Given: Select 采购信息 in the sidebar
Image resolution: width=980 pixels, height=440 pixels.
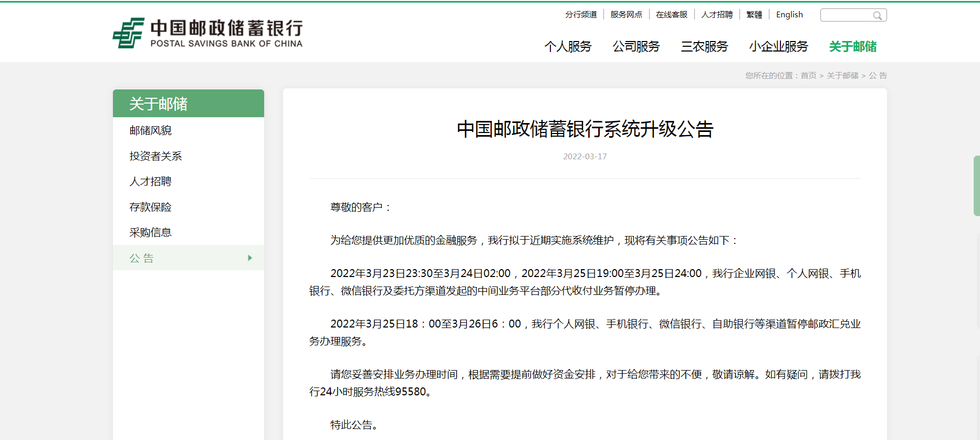Looking at the screenshot, I should 151,232.
